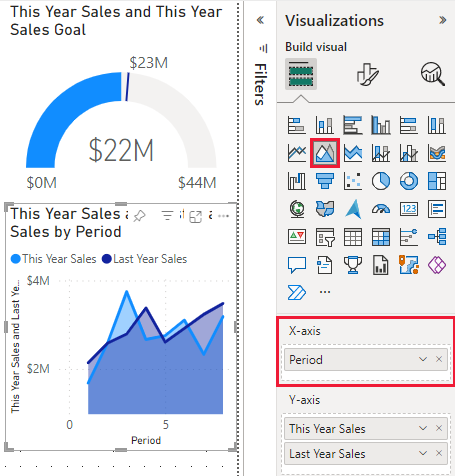Image resolution: width=455 pixels, height=476 pixels.
Task: Pick the Power Apps visual
Action: 437,265
